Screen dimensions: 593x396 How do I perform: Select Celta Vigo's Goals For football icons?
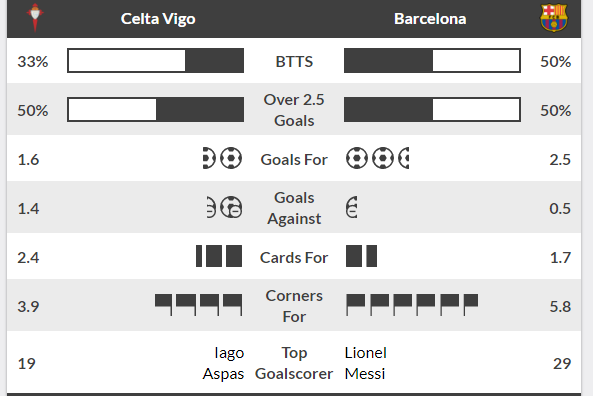pyautogui.click(x=222, y=158)
